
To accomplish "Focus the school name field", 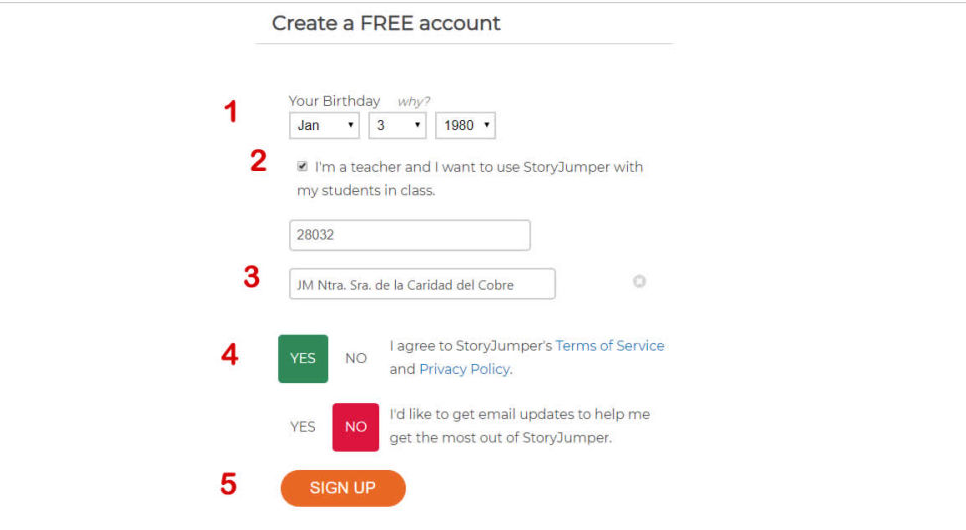I will coord(422,284).
